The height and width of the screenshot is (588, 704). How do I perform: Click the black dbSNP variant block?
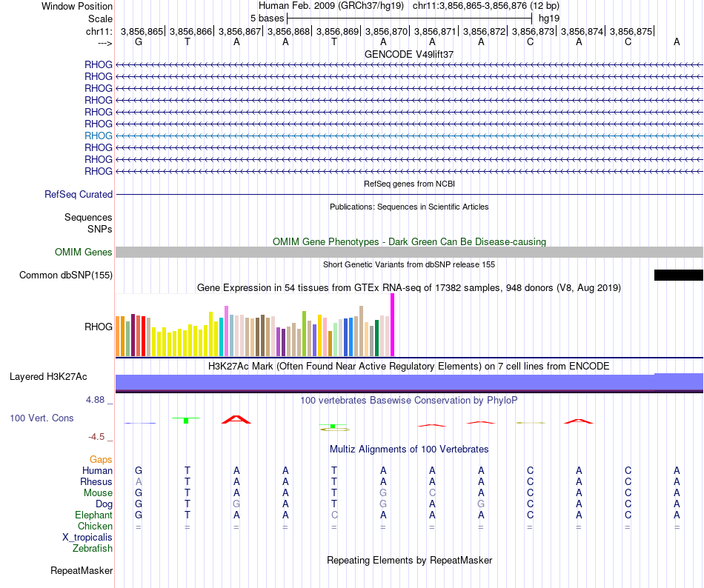click(x=678, y=275)
